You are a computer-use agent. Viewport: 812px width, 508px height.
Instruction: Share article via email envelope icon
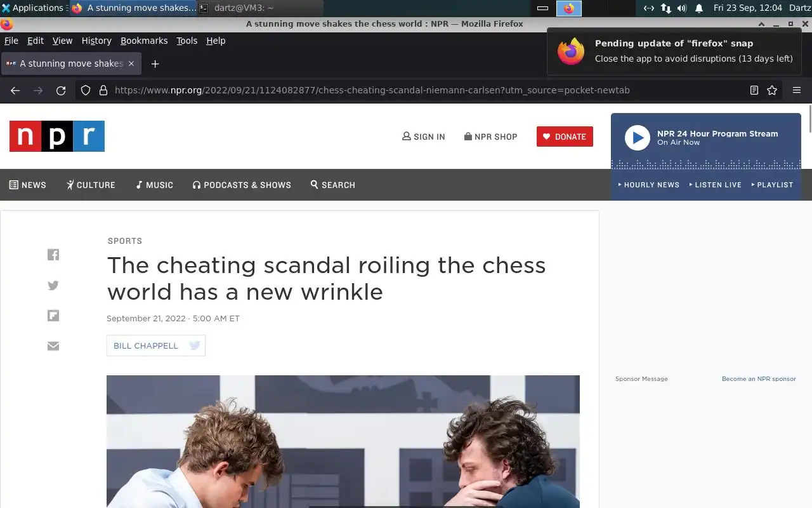[53, 346]
